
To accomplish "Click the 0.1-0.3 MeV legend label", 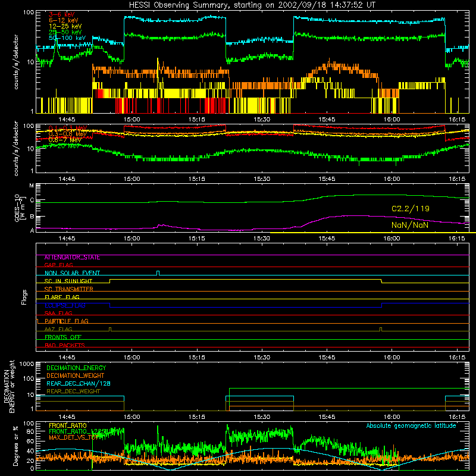I will point(68,128).
